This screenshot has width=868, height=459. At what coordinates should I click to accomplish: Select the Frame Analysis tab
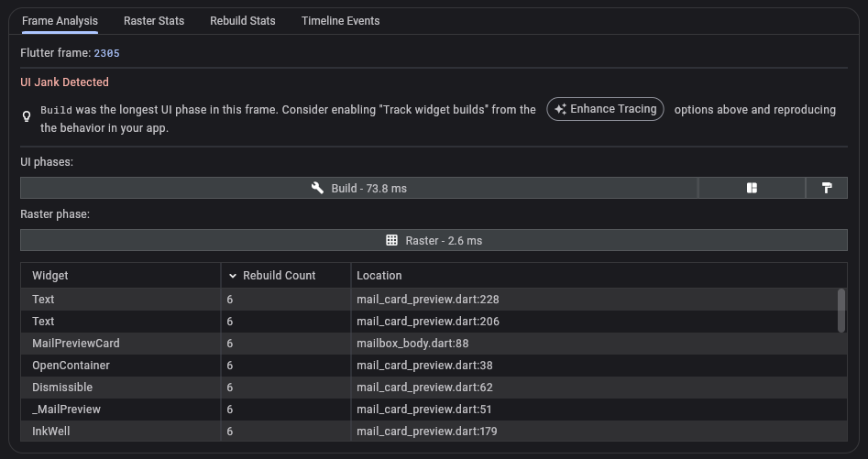60,21
